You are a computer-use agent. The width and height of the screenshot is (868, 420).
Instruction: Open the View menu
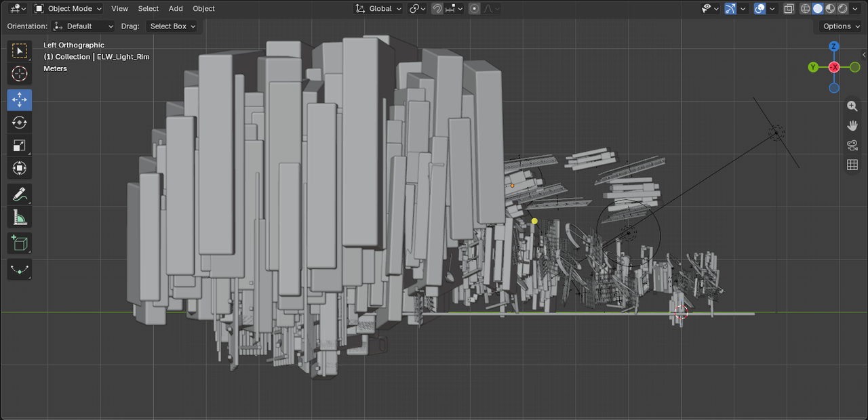120,9
